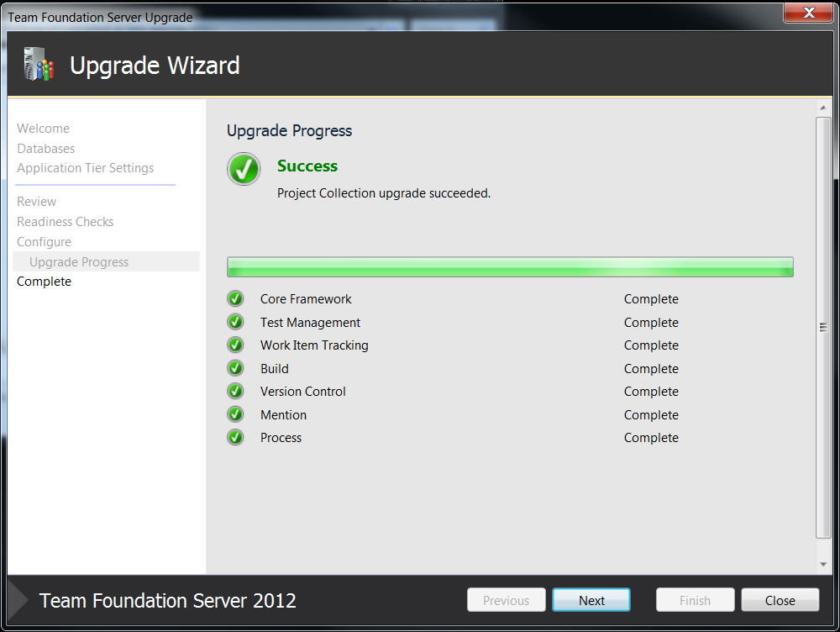Open Application Tier Settings step
The image size is (840, 632).
pyautogui.click(x=85, y=168)
